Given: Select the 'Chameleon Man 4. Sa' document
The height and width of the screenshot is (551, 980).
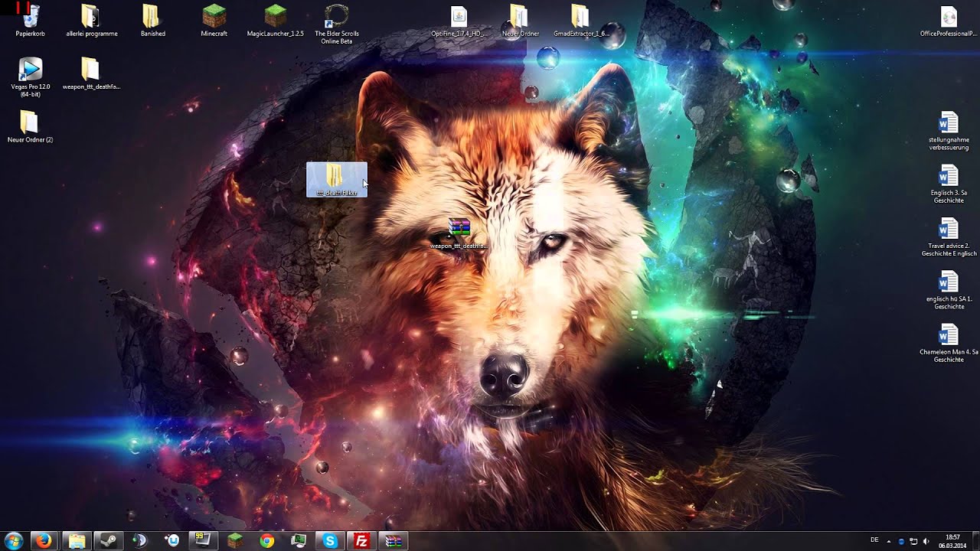Looking at the screenshot, I should (949, 344).
